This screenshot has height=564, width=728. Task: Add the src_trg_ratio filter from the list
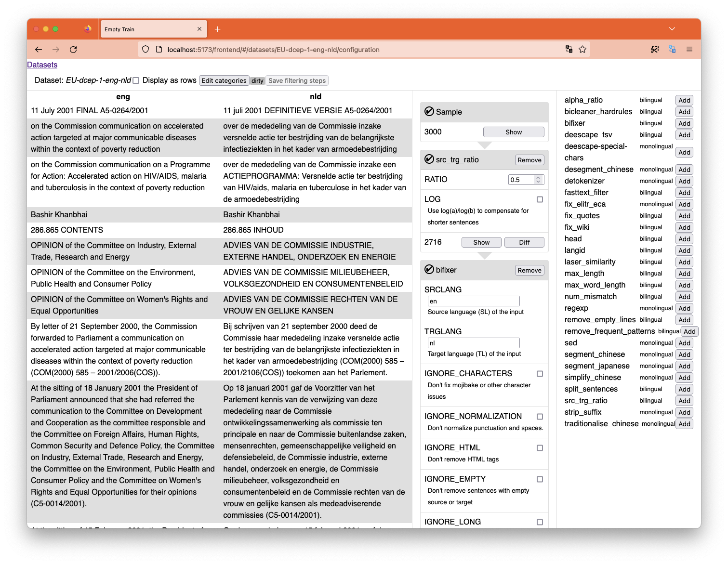pyautogui.click(x=684, y=401)
